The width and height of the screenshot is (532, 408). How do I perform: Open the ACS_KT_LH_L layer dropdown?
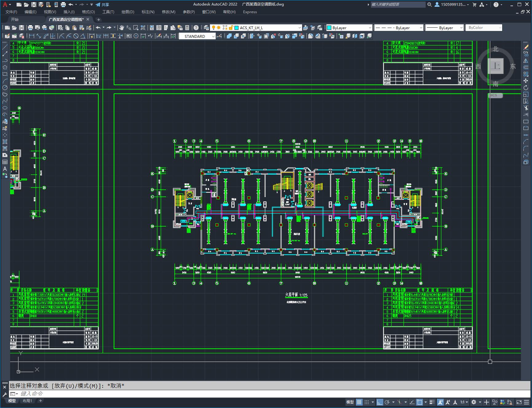[268, 28]
